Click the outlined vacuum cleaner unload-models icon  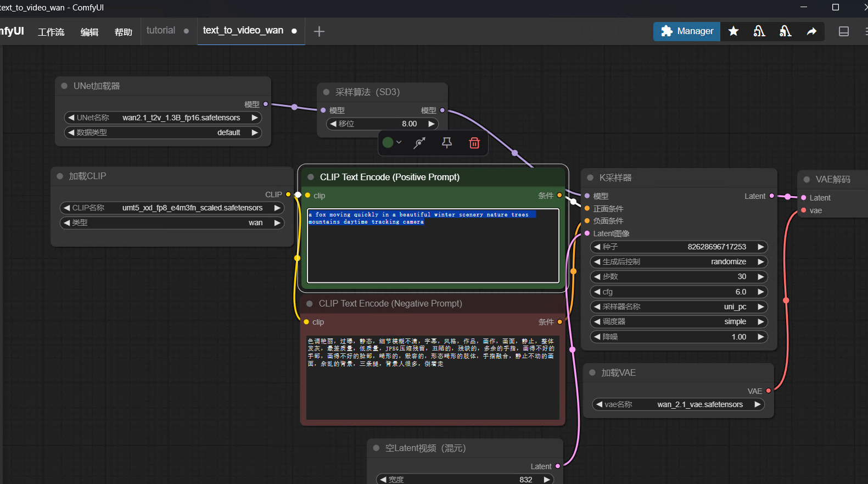(759, 31)
